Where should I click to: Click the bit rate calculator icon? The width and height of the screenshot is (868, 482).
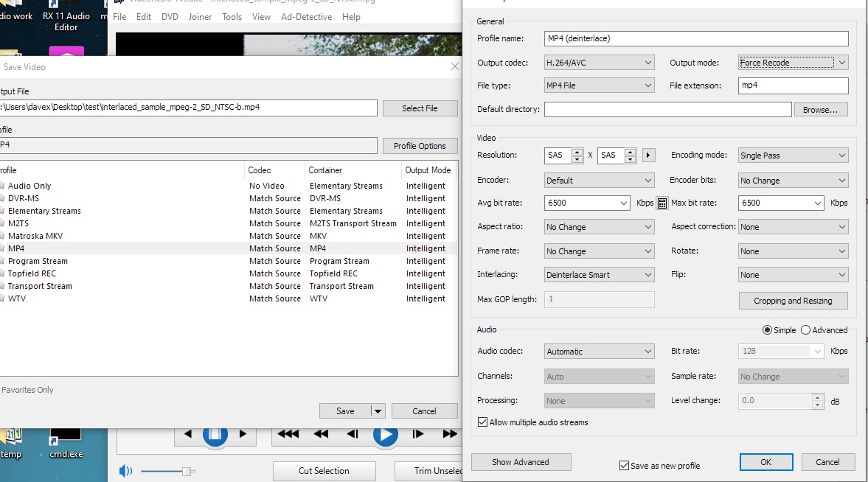click(662, 203)
